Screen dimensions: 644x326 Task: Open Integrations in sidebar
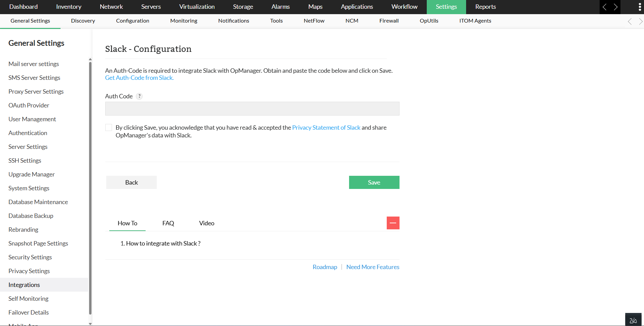44,285
